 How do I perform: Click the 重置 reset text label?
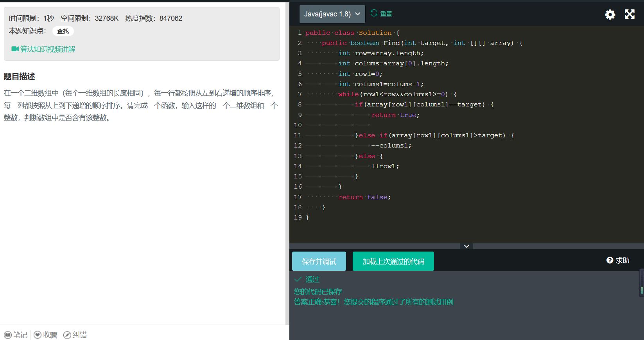(x=386, y=14)
